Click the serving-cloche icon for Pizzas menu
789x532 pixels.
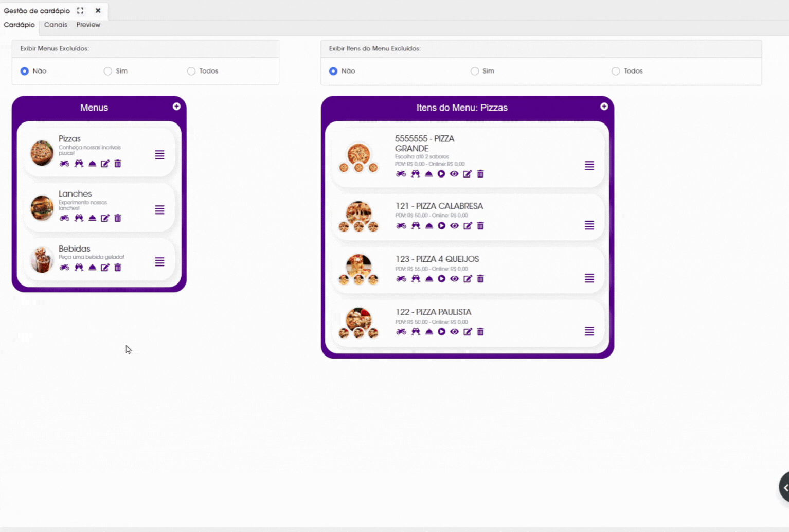click(x=92, y=164)
